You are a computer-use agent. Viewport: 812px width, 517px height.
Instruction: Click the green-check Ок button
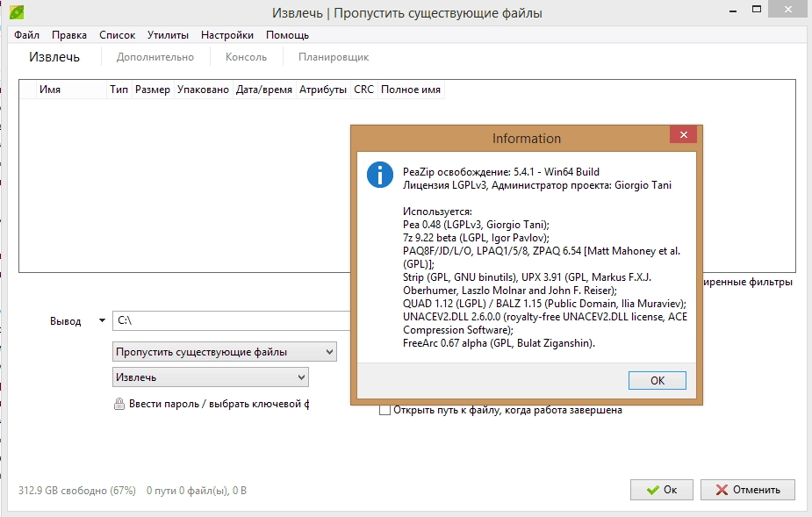tap(661, 490)
